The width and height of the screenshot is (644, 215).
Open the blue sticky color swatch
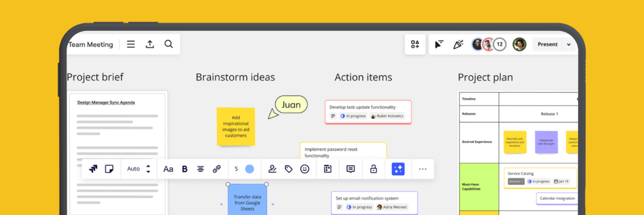(x=250, y=169)
